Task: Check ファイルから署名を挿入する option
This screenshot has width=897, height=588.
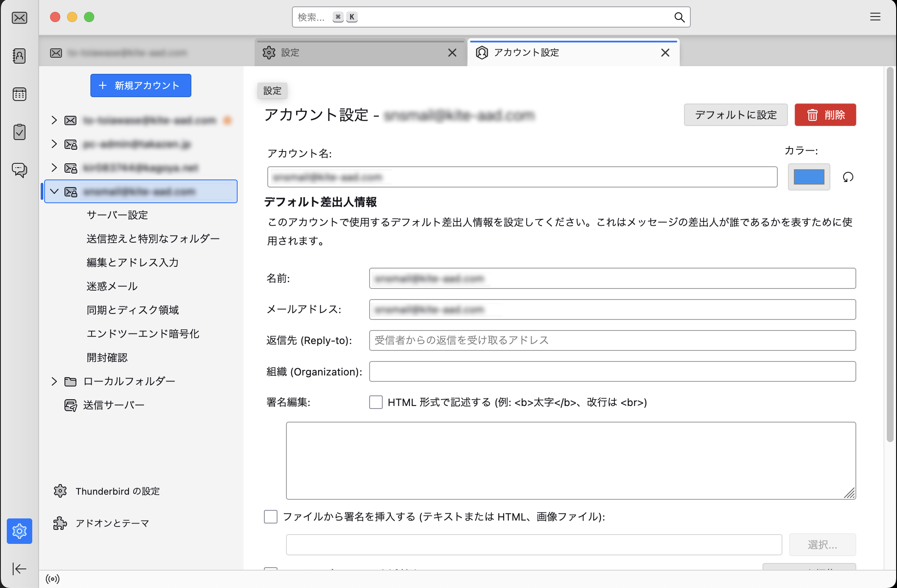Action: [271, 517]
